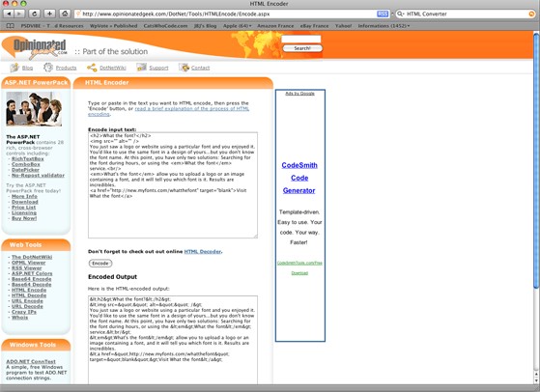Open the bookmarks book icon

pos(11,26)
